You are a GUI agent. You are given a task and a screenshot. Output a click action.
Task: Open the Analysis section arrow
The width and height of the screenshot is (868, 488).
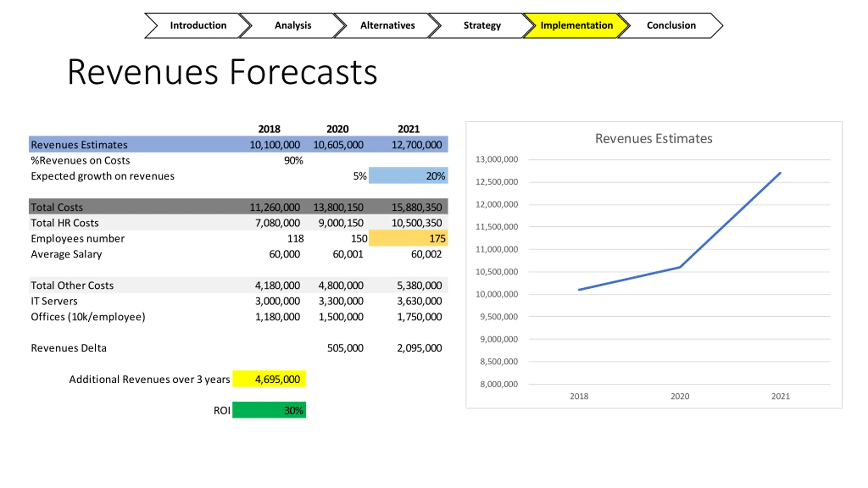coord(293,25)
